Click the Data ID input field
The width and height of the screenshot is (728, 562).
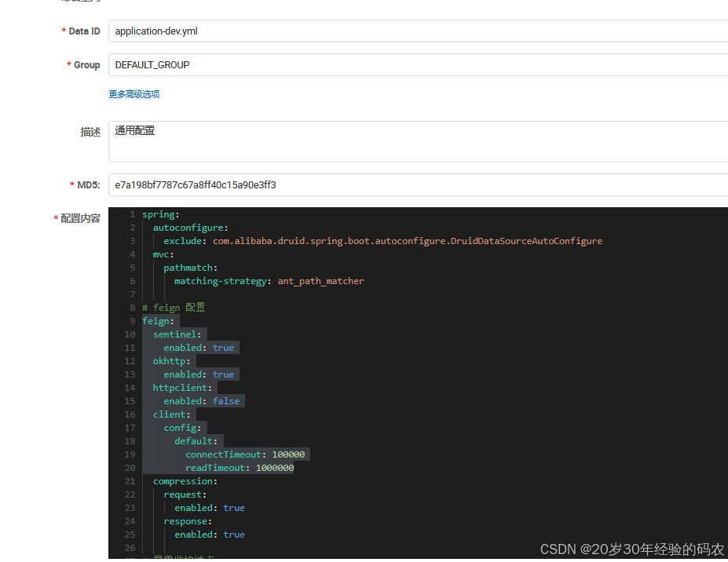pyautogui.click(x=418, y=31)
